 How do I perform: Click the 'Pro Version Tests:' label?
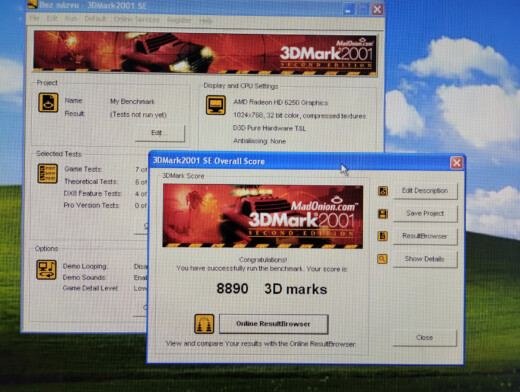91,205
